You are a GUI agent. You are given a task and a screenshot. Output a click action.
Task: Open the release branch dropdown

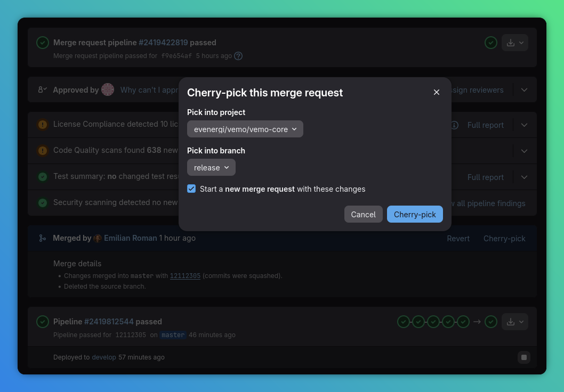tap(211, 167)
